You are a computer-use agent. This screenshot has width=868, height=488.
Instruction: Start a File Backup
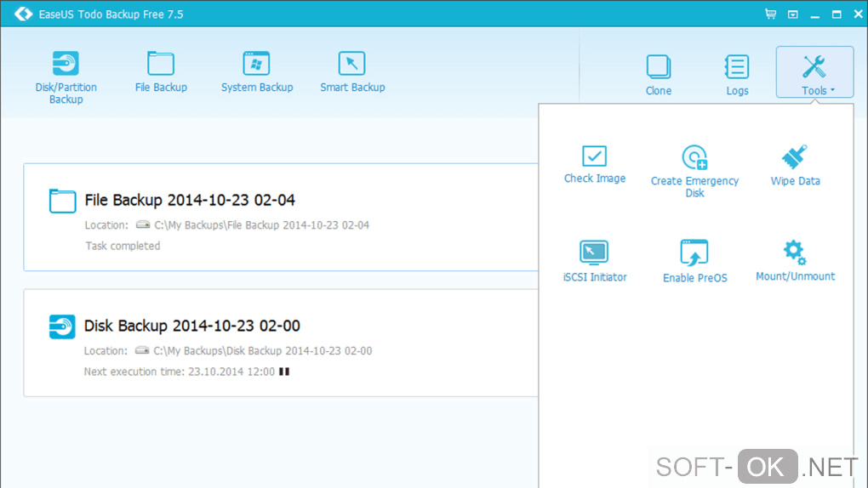coord(161,71)
